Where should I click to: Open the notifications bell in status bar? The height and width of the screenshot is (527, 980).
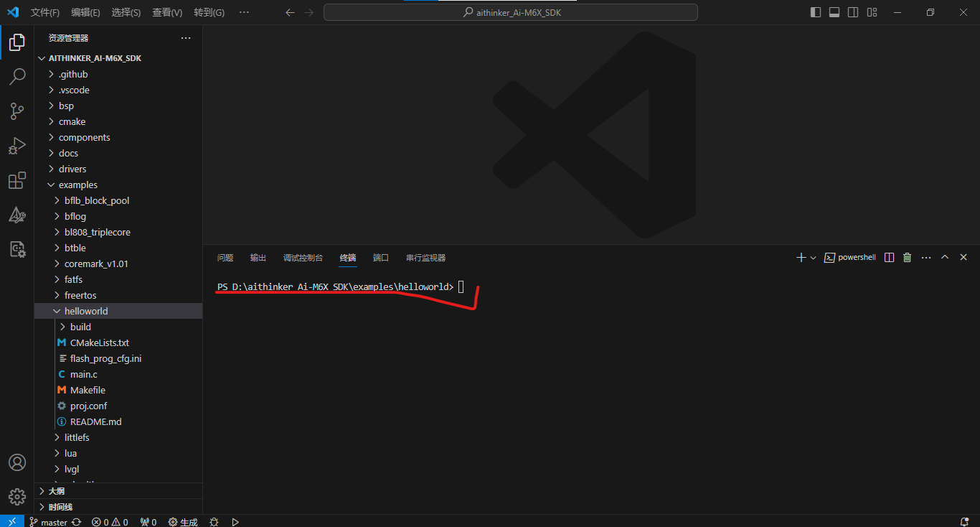pyautogui.click(x=964, y=522)
